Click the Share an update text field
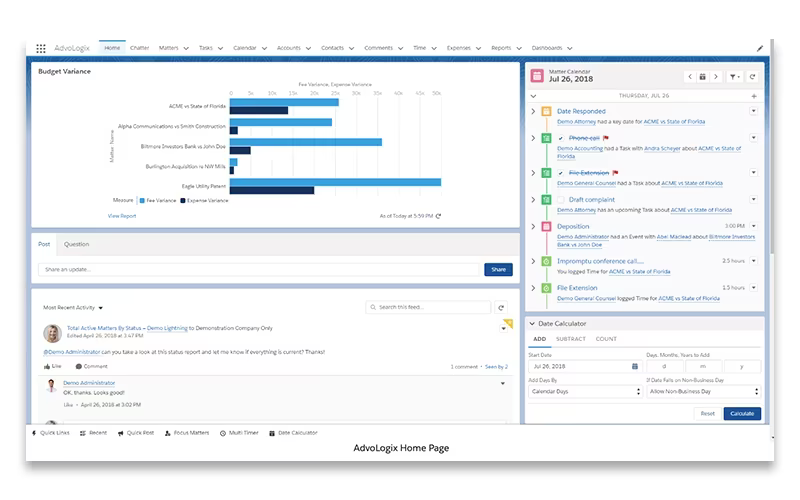Image resolution: width=800 pixels, height=500 pixels. click(x=259, y=269)
